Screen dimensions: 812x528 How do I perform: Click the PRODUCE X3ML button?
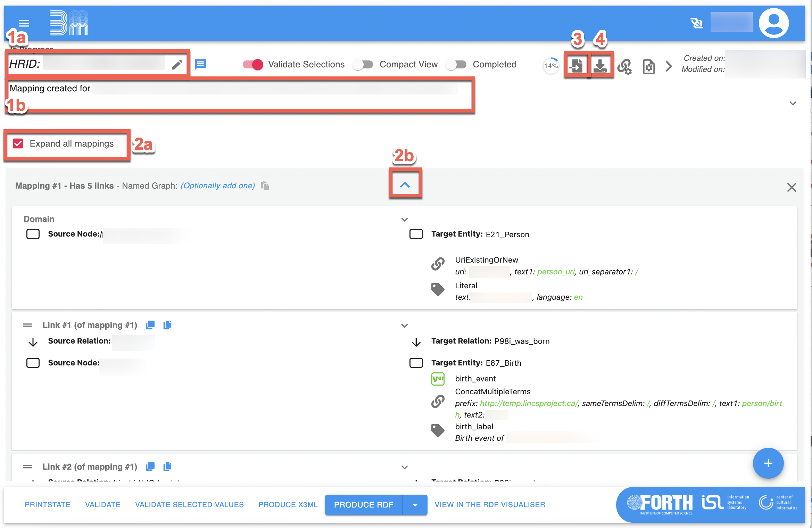coord(288,505)
